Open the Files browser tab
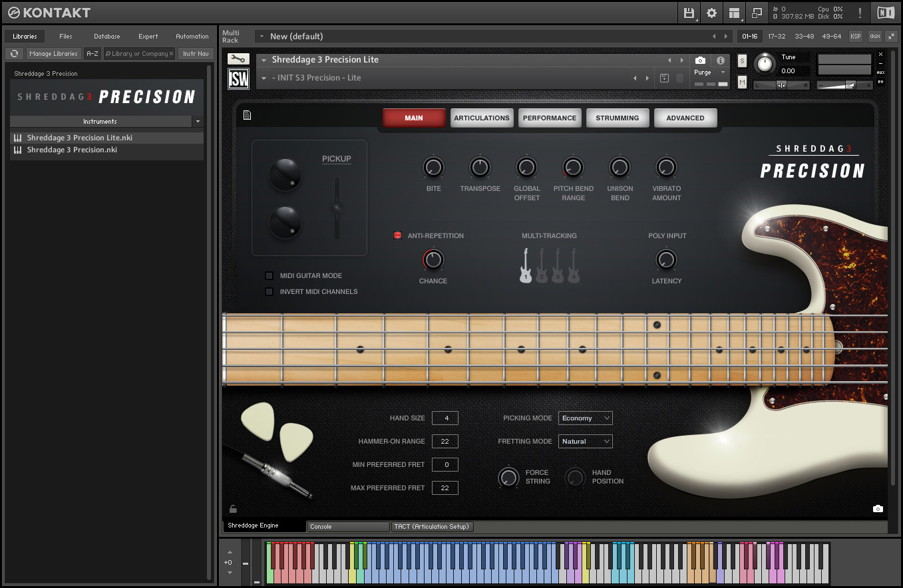 click(66, 37)
